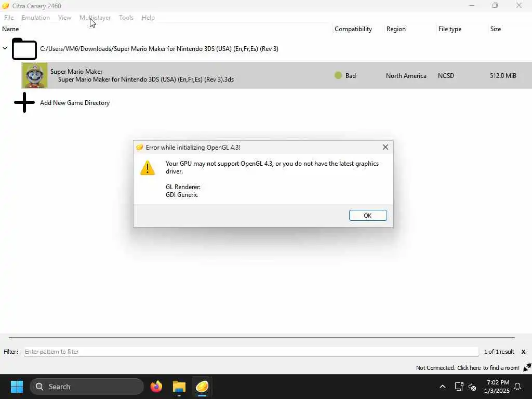532x399 pixels.
Task: Open the Help menu
Action: tap(148, 18)
